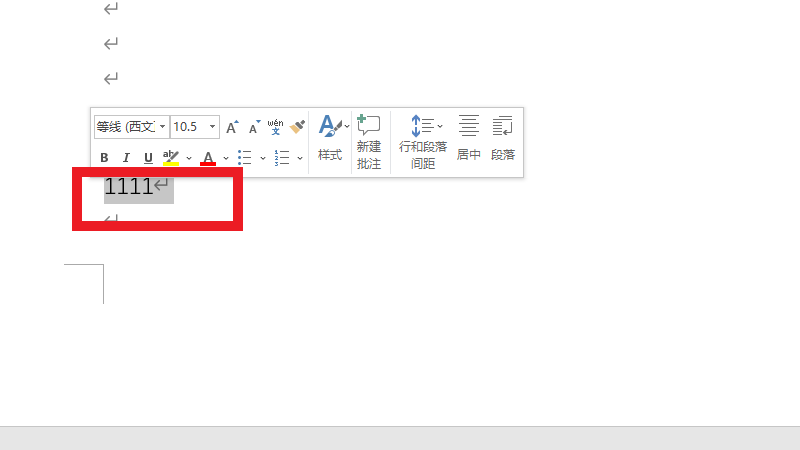Apply the red font color
The width and height of the screenshot is (800, 450).
[x=208, y=157]
